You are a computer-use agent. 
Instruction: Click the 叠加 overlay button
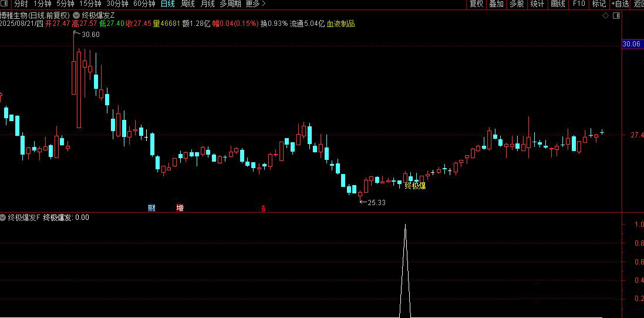497,4
